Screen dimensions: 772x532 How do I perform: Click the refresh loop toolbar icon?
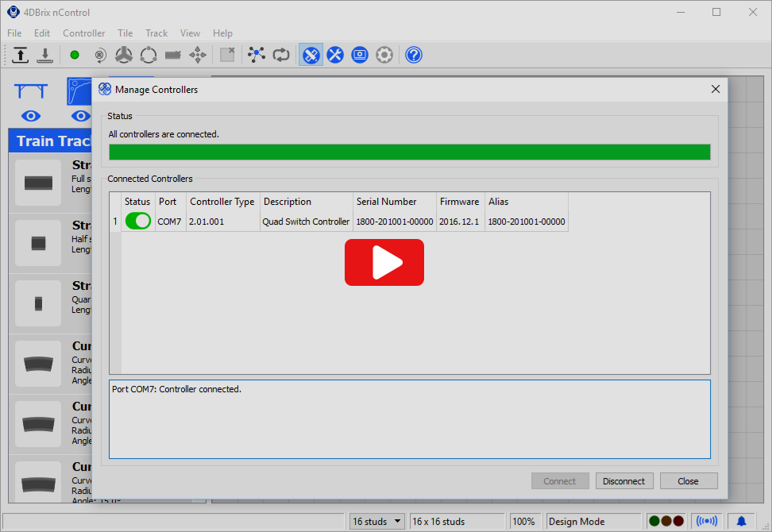[x=281, y=55]
